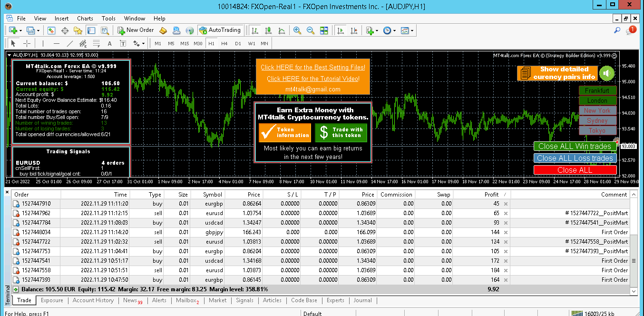This screenshot has width=644, height=316.
Task: Click the Periods clock icon
Action: [x=387, y=30]
